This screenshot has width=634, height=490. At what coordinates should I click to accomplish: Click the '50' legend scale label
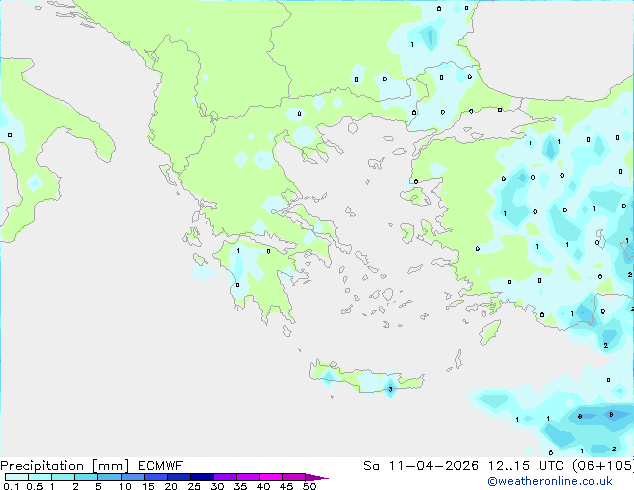point(309,486)
